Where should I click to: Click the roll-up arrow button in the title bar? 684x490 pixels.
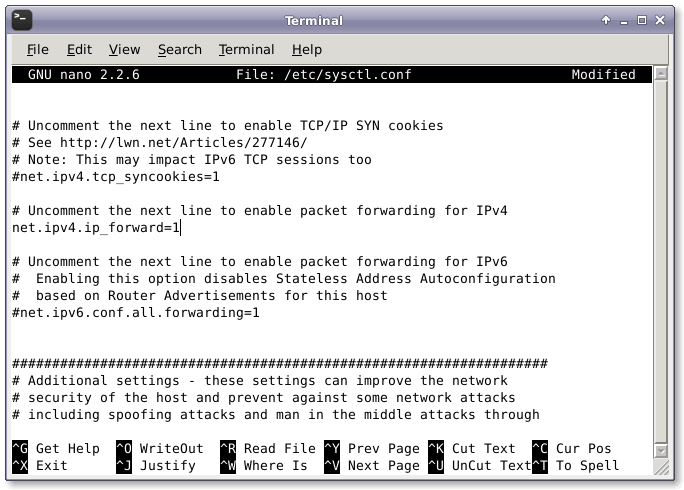click(606, 20)
